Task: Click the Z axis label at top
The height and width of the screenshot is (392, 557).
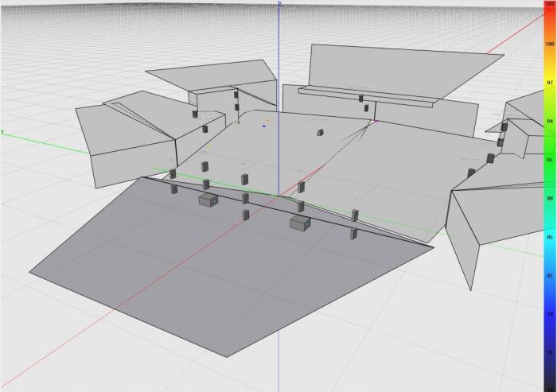Action: tap(279, 4)
